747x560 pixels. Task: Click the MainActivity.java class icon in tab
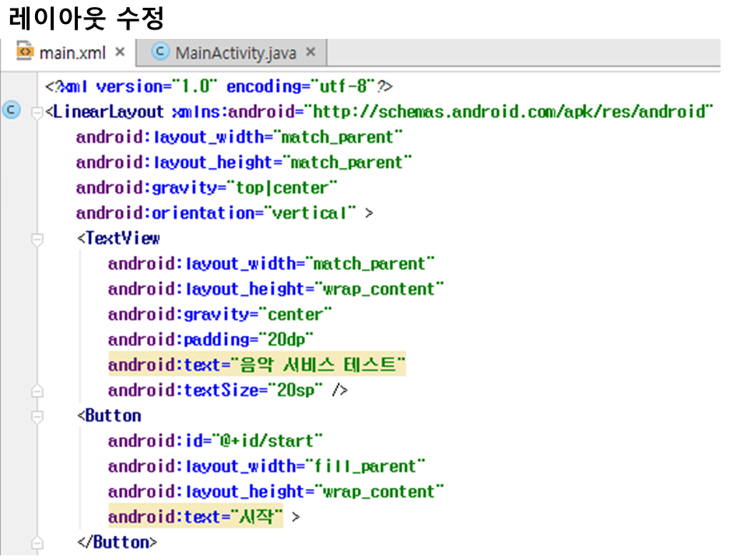(x=161, y=52)
